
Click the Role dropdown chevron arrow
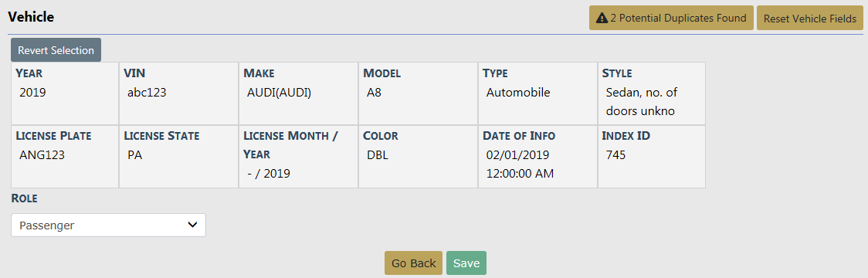(x=192, y=225)
